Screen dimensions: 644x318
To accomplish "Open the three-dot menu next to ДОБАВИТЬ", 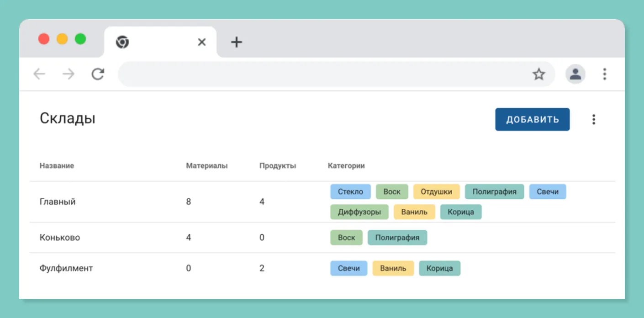I will tap(594, 120).
